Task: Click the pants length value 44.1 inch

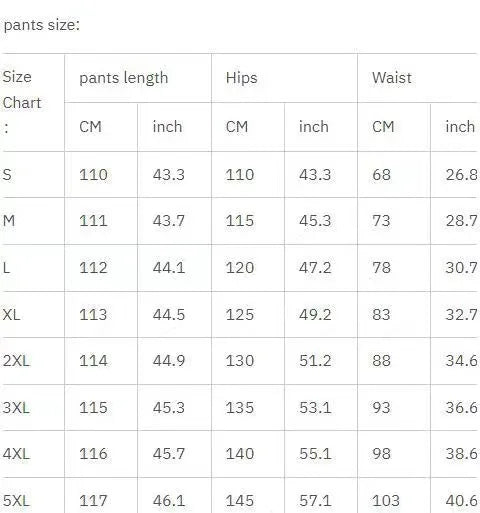Action: coord(169,268)
